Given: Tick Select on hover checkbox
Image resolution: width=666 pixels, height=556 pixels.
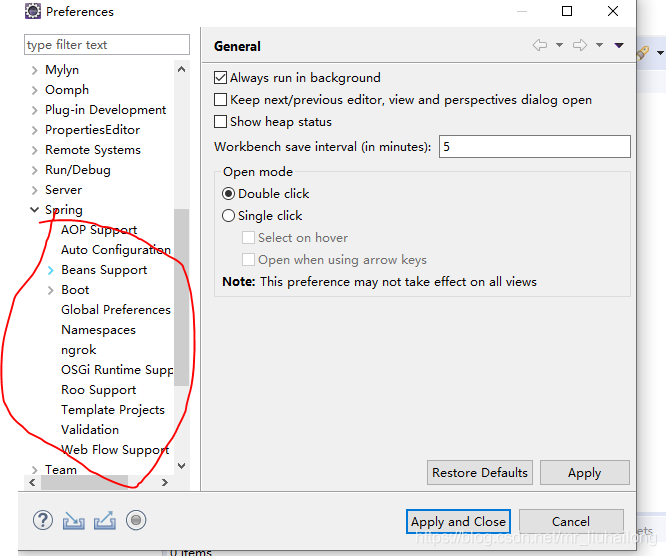Looking at the screenshot, I should (248, 238).
